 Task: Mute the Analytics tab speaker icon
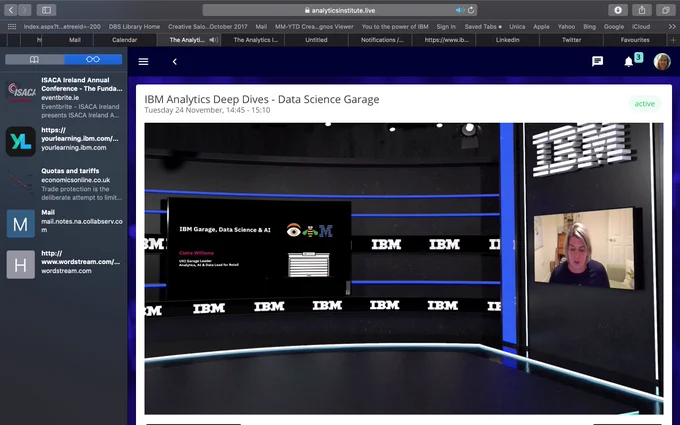coord(213,40)
